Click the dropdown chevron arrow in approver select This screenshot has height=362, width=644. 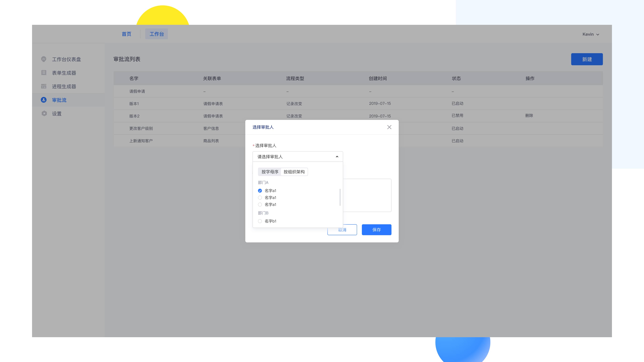click(x=337, y=157)
